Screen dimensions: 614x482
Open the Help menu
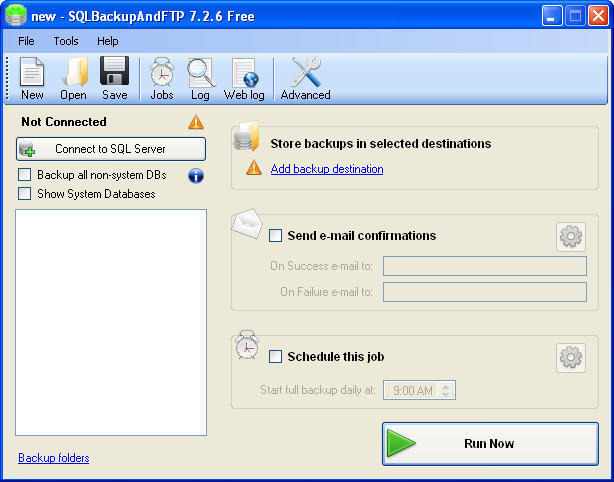(x=108, y=41)
